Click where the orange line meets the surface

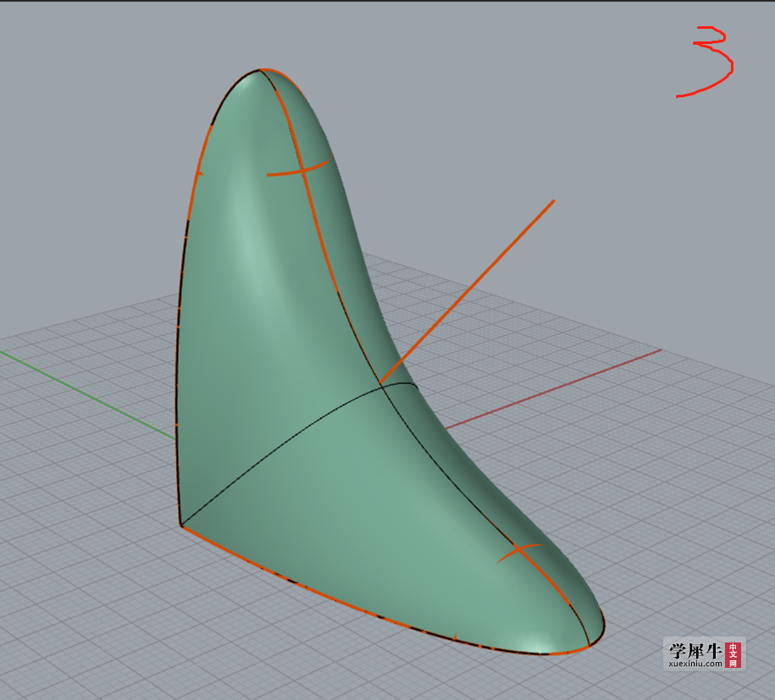coord(381,384)
